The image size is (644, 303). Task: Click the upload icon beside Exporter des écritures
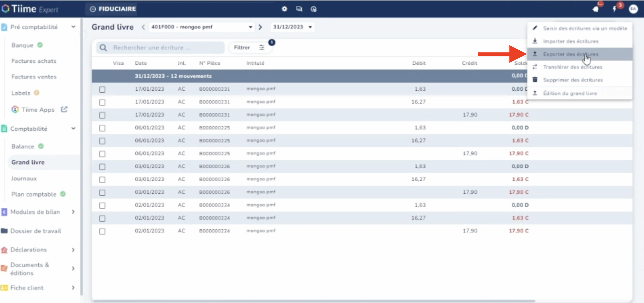[x=535, y=54]
